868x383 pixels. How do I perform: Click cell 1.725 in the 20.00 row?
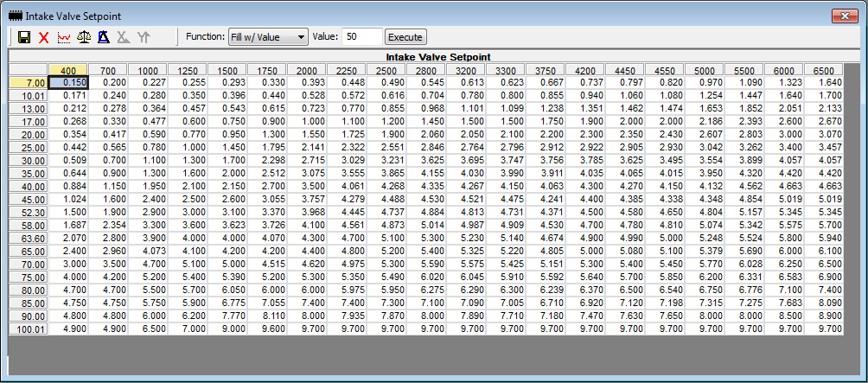pos(347,135)
